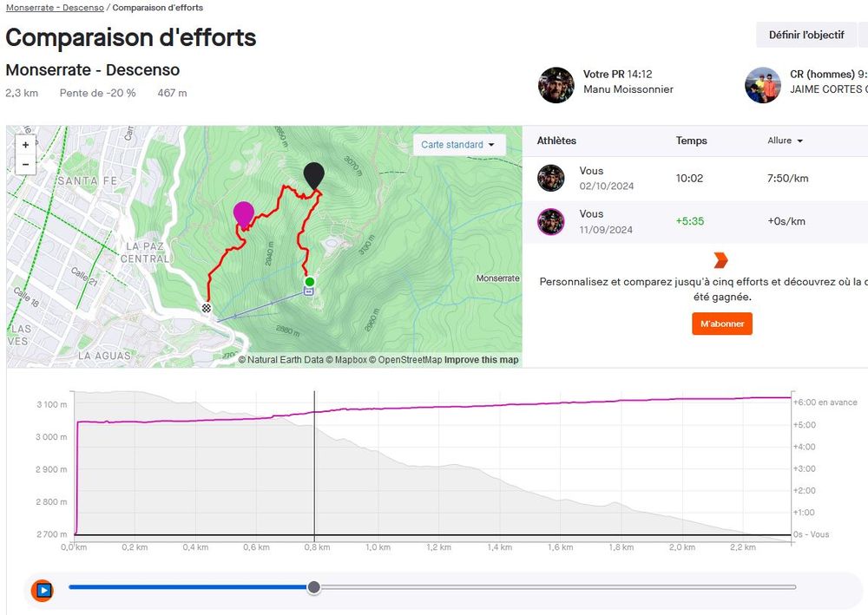Click the Définir l'objectif button
This screenshot has height=615, width=868.
click(806, 35)
